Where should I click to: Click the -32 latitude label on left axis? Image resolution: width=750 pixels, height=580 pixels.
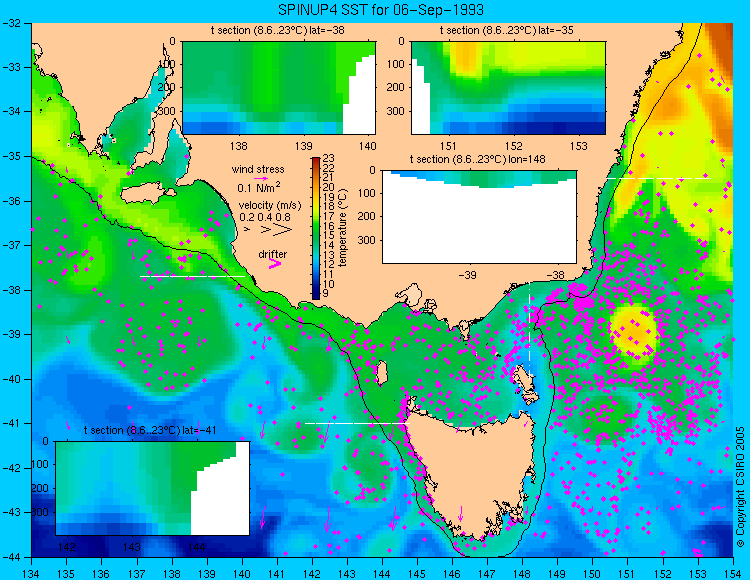click(x=13, y=23)
